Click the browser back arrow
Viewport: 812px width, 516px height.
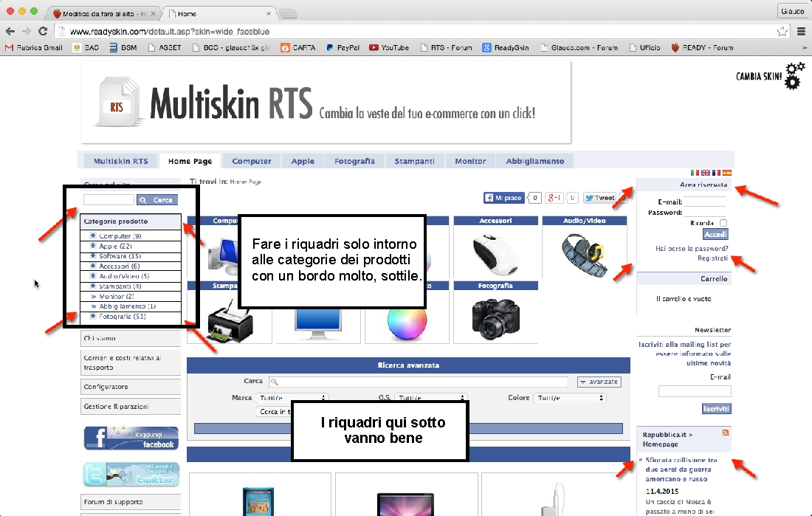[10, 32]
